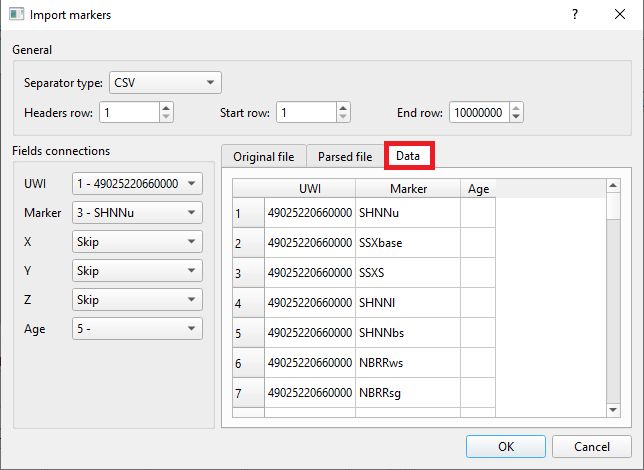Increase Start row with up arrow
This screenshot has width=644, height=470.
click(x=343, y=108)
